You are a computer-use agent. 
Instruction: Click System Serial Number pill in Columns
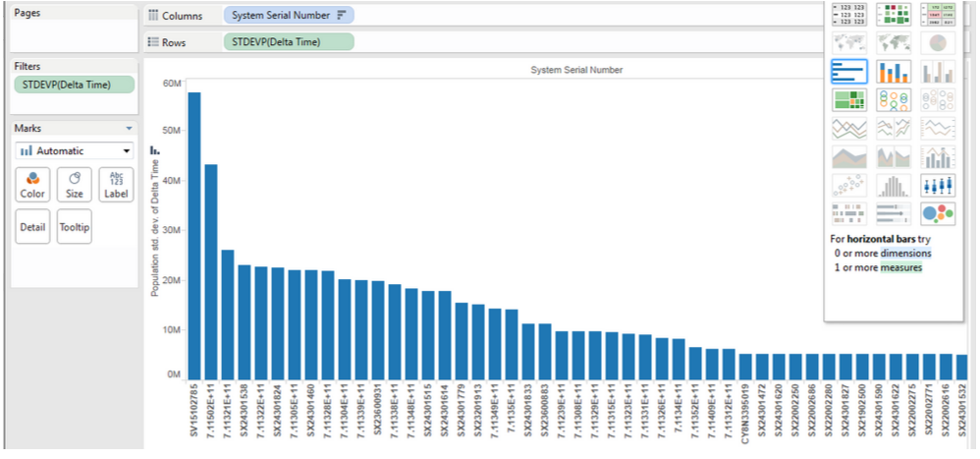289,16
